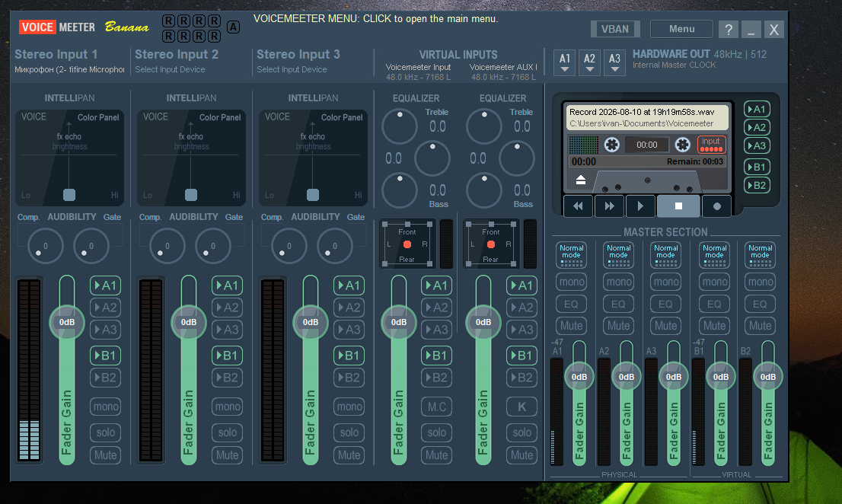Click Stereo Input 1 Comp knob
Viewport: 842px width, 504px height.
tap(45, 246)
